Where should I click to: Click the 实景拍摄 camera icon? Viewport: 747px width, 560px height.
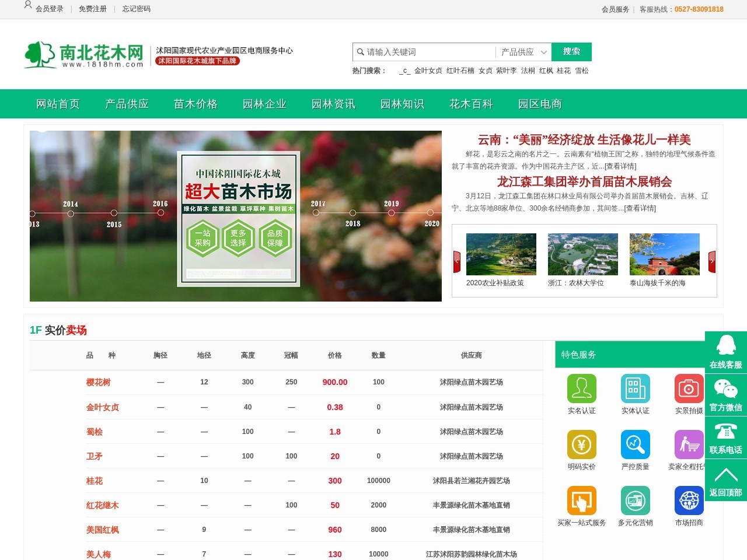(x=689, y=388)
